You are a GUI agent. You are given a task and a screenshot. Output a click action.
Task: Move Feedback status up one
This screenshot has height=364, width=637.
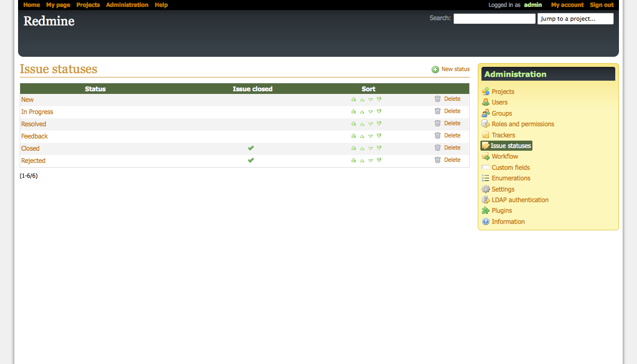click(362, 136)
